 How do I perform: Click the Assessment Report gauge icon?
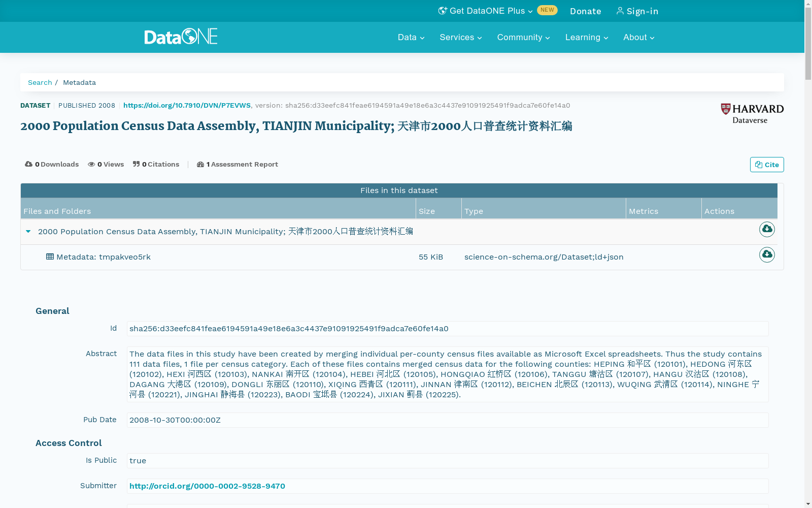200,164
